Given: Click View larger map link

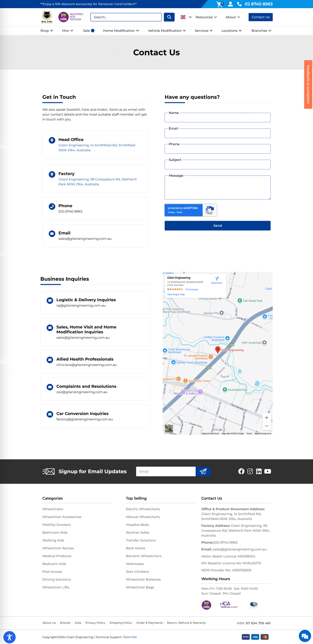Looking at the screenshot, I should click(176, 294).
